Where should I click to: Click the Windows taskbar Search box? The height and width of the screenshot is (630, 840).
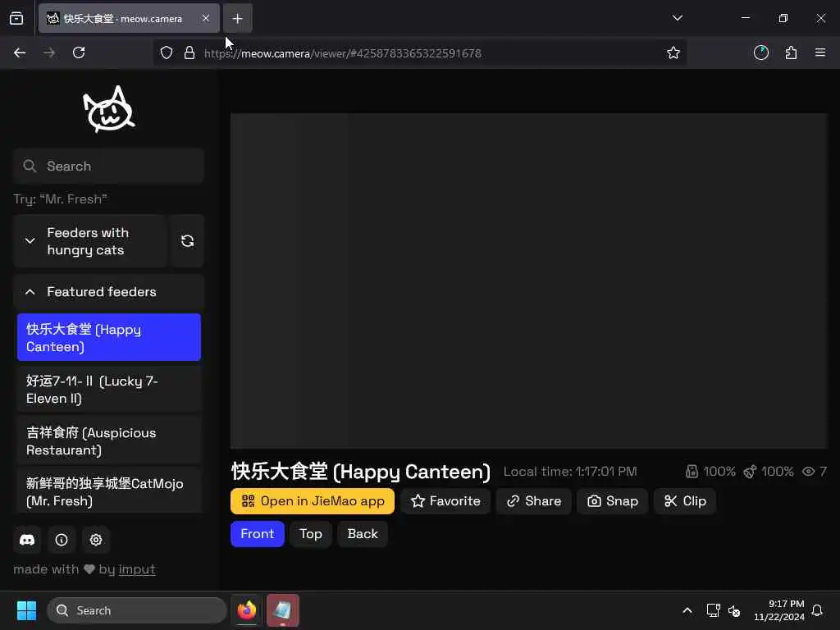coord(137,610)
